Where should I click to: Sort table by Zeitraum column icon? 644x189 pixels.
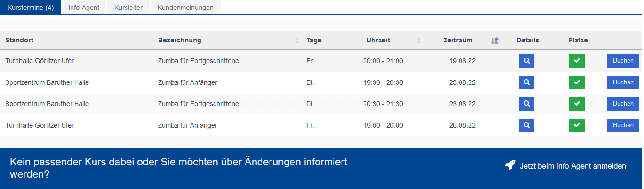point(494,41)
